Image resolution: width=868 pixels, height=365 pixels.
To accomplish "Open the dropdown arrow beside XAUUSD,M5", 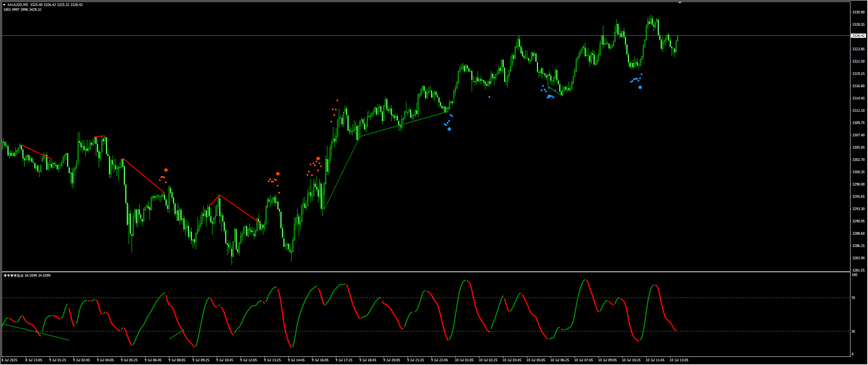I will pos(4,5).
